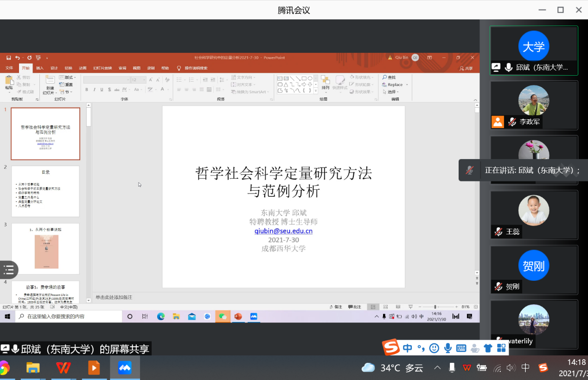This screenshot has height=380, width=588.
Task: Launch WPS Office from the taskbar
Action: pos(64,368)
